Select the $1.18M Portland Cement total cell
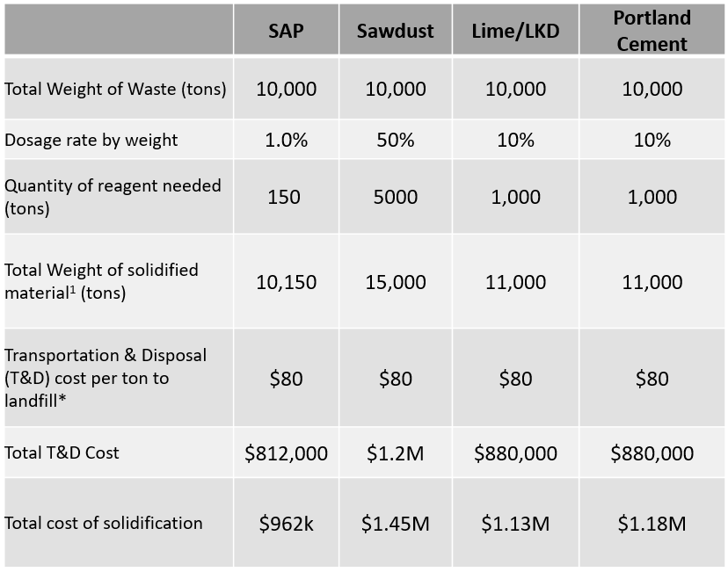 point(652,524)
